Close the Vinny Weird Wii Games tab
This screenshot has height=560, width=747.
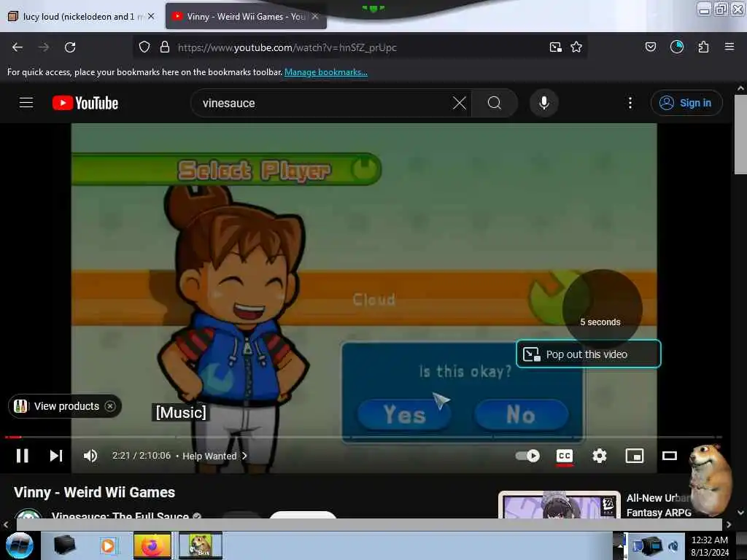point(315,16)
